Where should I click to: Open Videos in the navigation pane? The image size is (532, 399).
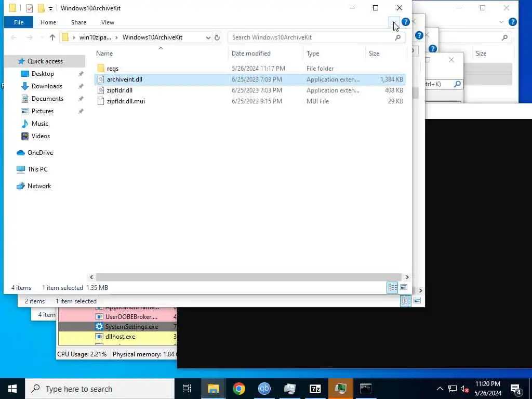pos(41,136)
